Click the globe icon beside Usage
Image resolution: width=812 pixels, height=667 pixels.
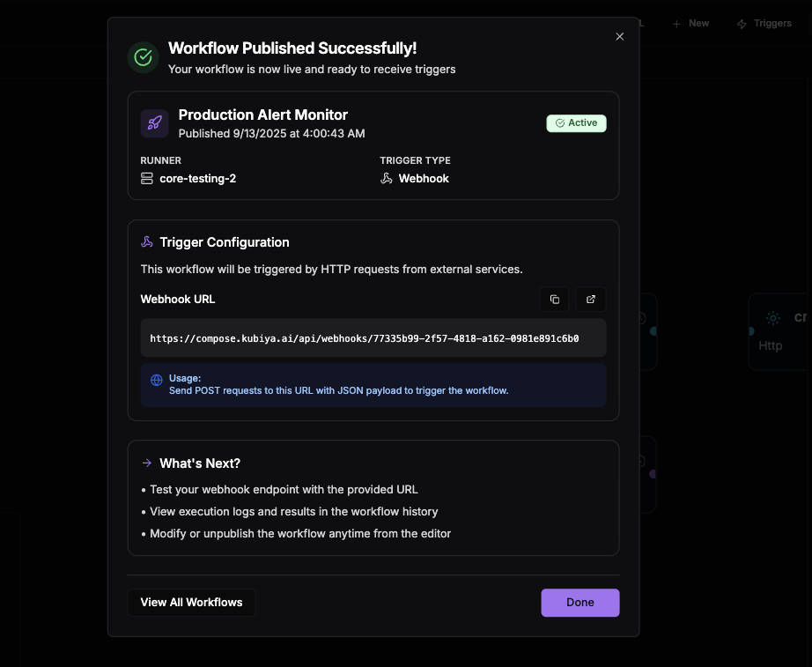tap(157, 380)
